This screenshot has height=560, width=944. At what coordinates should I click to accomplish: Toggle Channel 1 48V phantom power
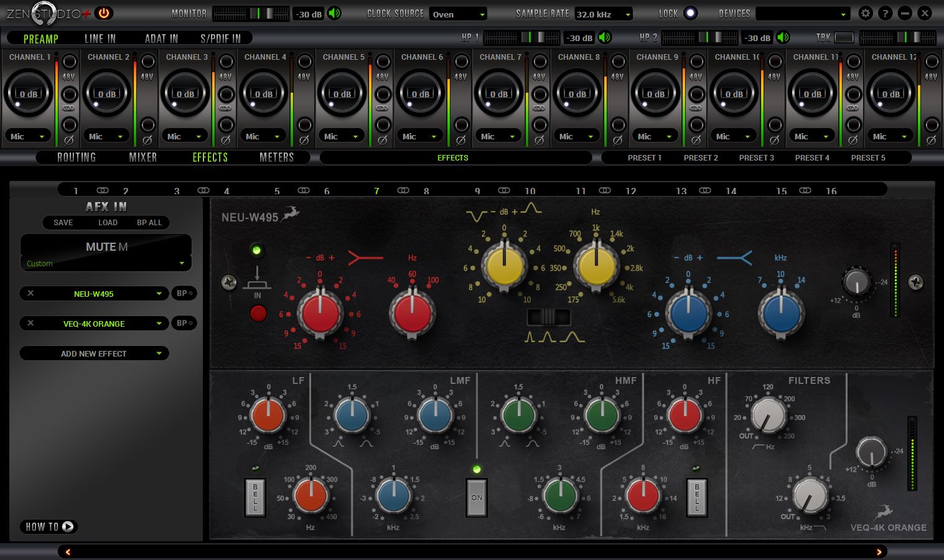[69, 62]
